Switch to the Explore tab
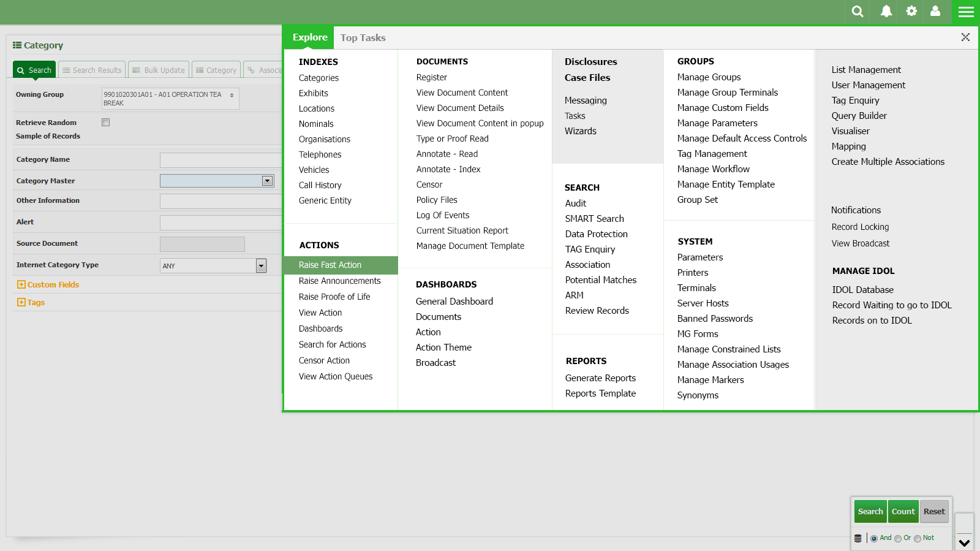980x551 pixels. click(310, 37)
